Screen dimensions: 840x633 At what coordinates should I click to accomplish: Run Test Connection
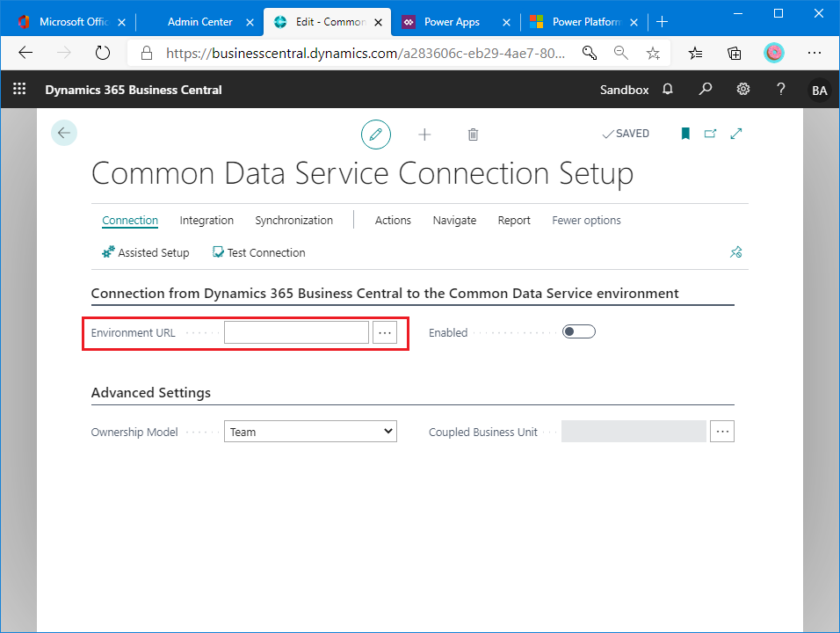258,252
